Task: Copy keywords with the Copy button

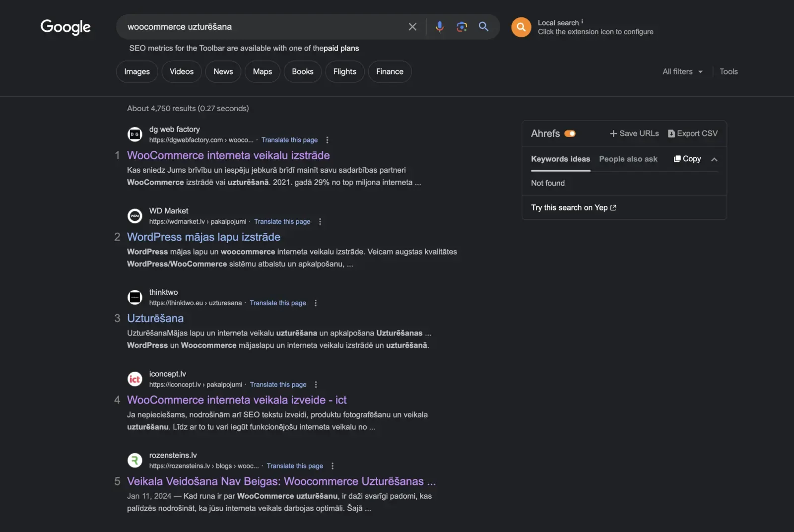Action: pyautogui.click(x=687, y=159)
